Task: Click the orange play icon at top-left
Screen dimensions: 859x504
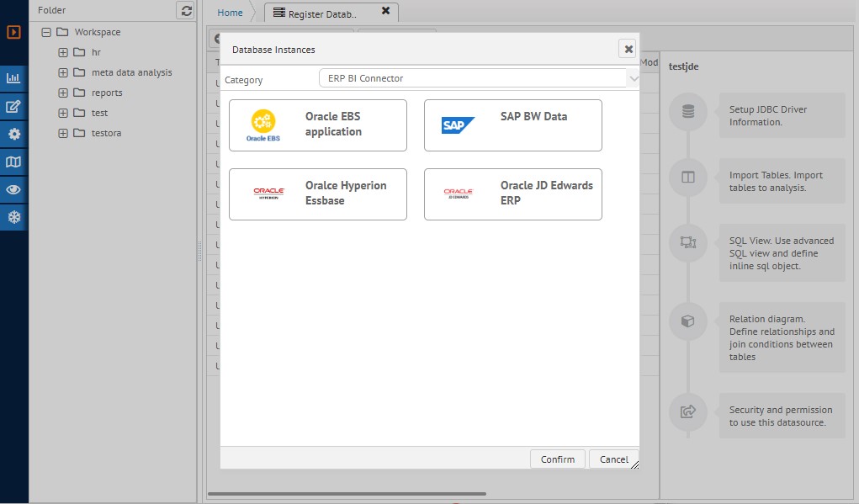Action: pyautogui.click(x=13, y=33)
